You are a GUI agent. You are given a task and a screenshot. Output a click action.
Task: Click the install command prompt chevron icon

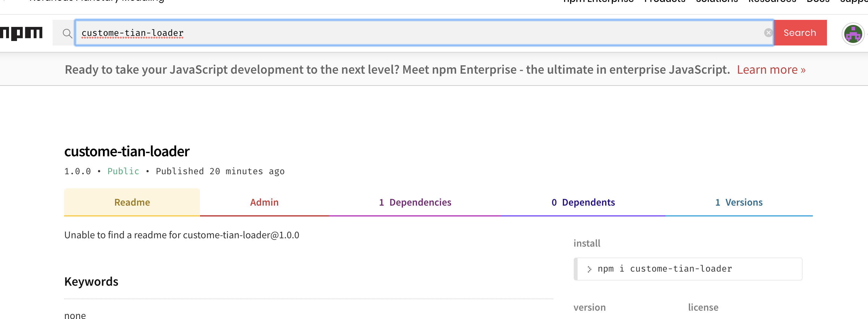point(589,269)
